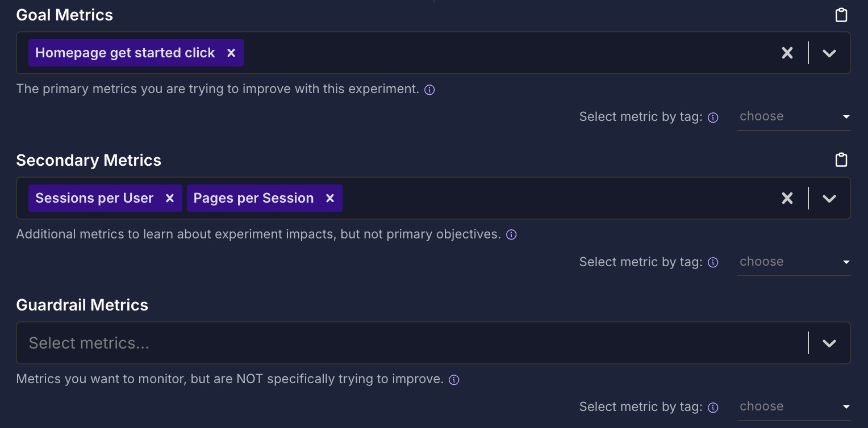Expand the Guardrail Metrics dropdown chevron
Viewport: 868px width, 428px height.
pos(829,343)
